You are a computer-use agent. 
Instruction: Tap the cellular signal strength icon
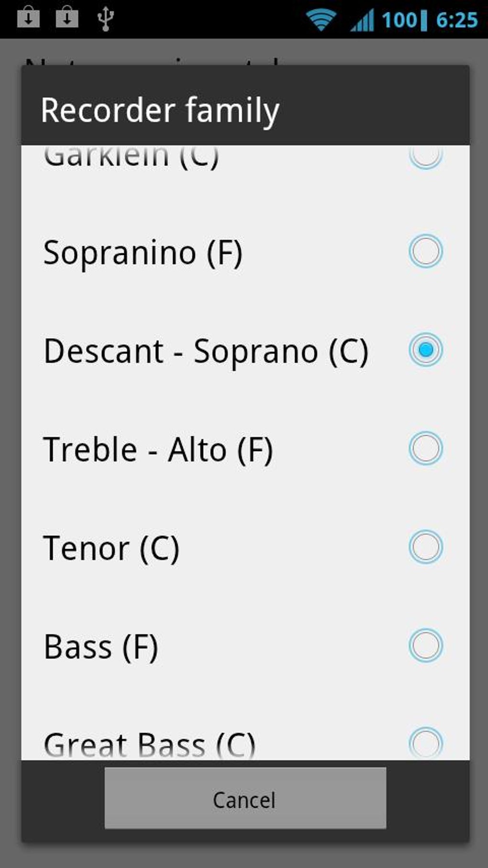pos(362,21)
